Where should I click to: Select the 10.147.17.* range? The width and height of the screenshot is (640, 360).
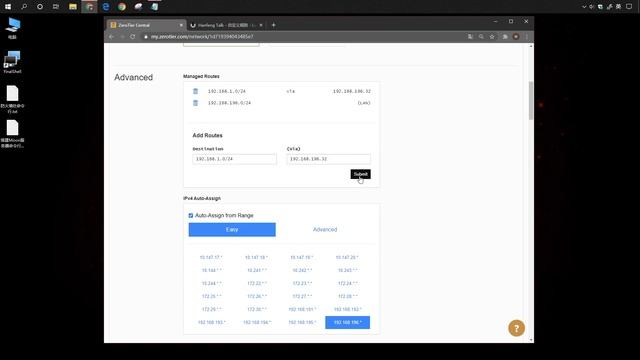211,258
